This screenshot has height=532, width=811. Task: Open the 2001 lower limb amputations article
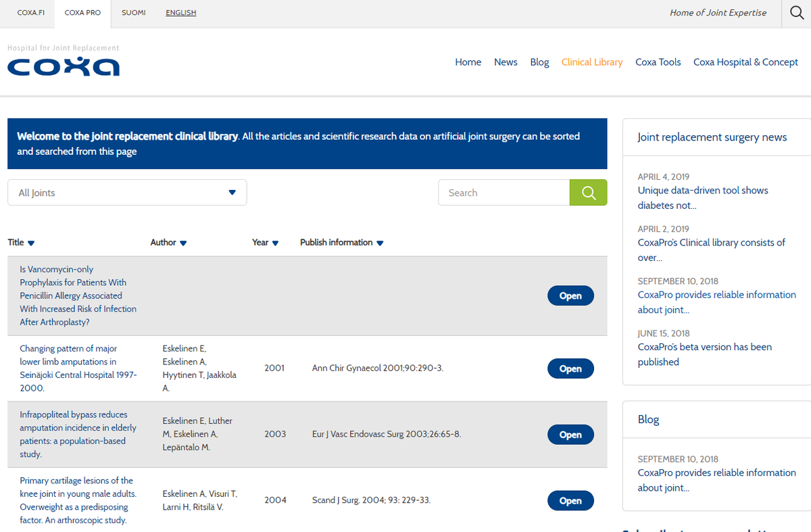pyautogui.click(x=570, y=368)
